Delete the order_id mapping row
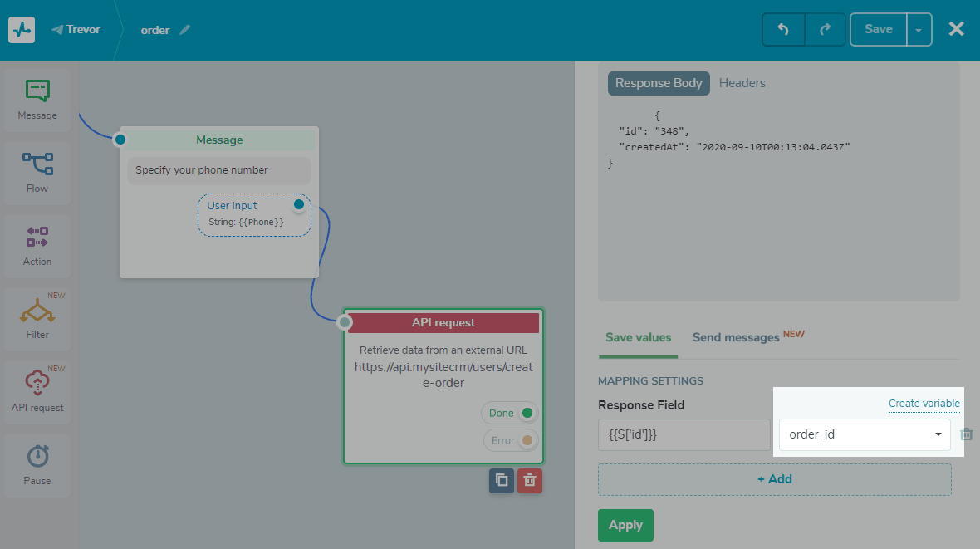 click(966, 434)
